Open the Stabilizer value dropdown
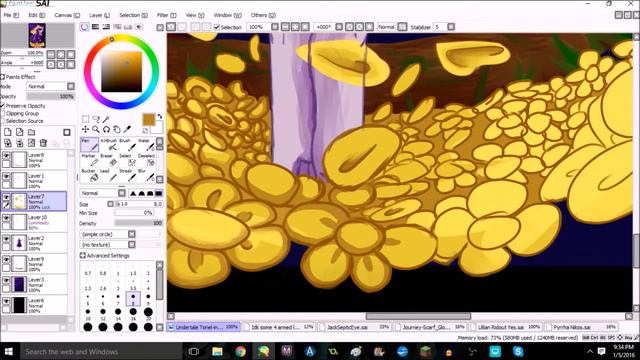640x360 pixels. click(451, 27)
